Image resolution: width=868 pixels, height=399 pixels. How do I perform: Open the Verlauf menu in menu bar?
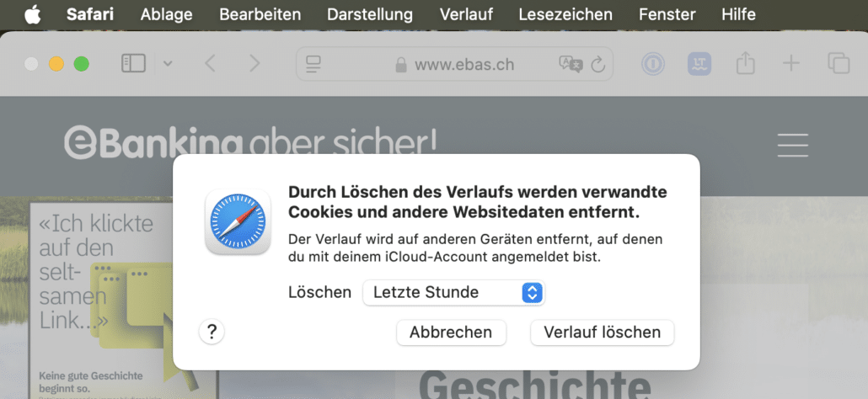click(465, 14)
